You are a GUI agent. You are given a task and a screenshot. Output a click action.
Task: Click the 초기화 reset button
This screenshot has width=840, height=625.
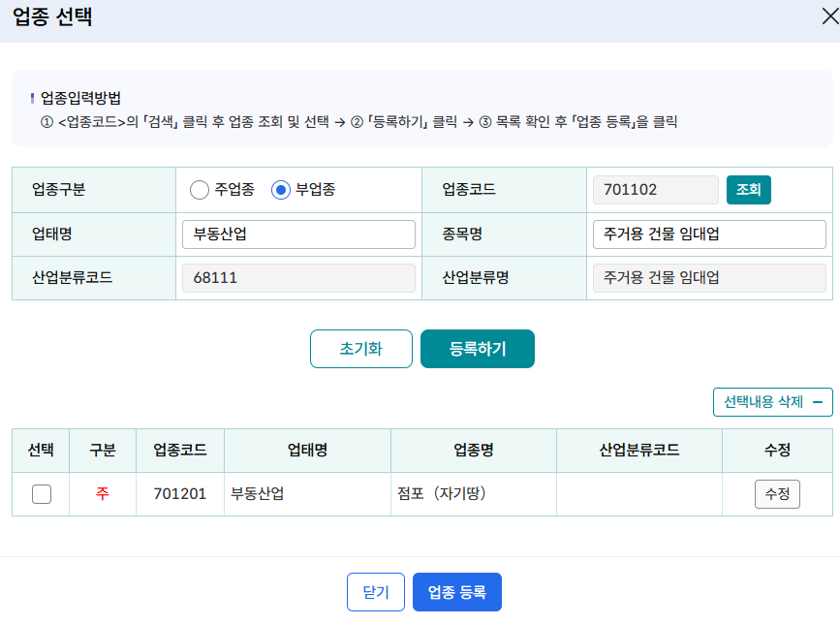(x=360, y=349)
